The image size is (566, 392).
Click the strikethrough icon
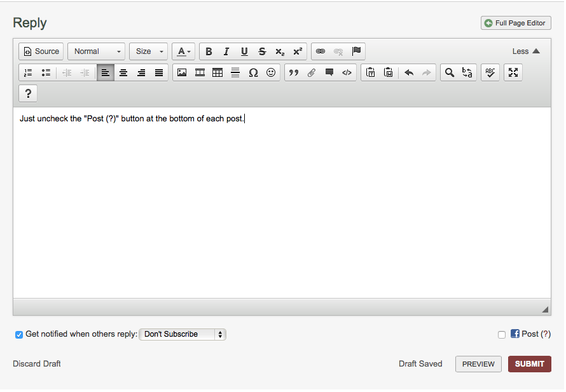point(262,51)
